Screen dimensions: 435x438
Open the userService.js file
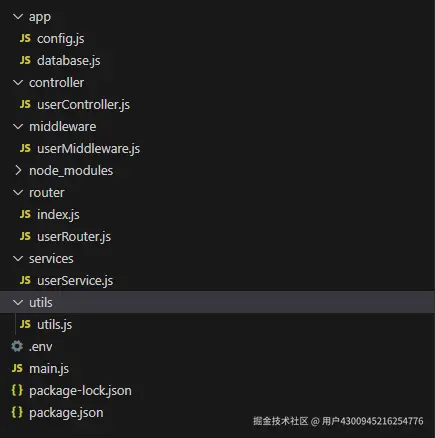coord(75,281)
